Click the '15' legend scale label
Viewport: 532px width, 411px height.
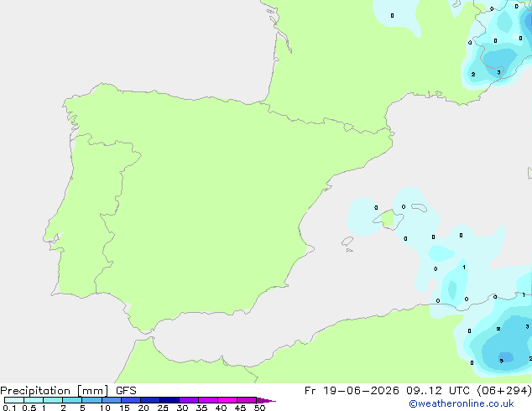[x=124, y=408]
